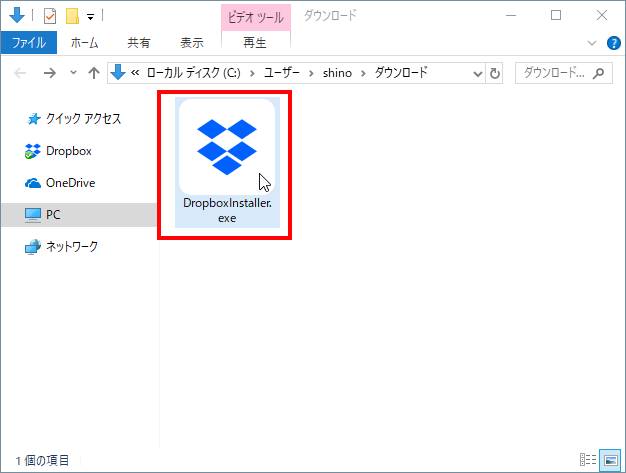Click the search magnifier icon
Viewport: 626px width, 473px height.
598,73
